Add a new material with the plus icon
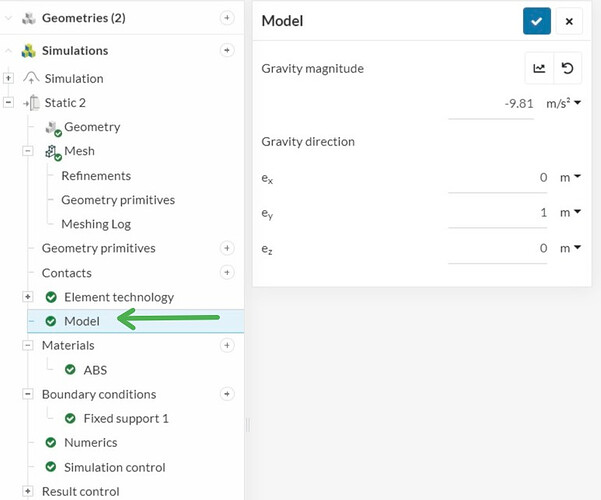 point(226,345)
